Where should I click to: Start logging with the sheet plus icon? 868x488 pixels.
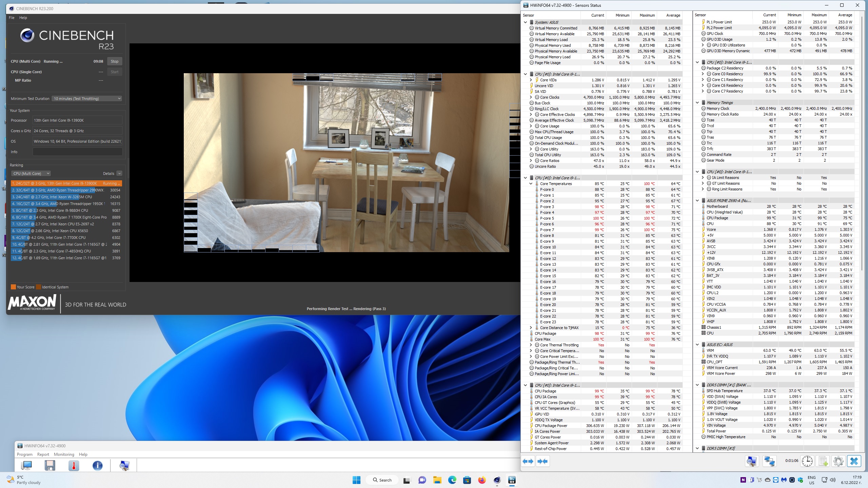click(823, 461)
